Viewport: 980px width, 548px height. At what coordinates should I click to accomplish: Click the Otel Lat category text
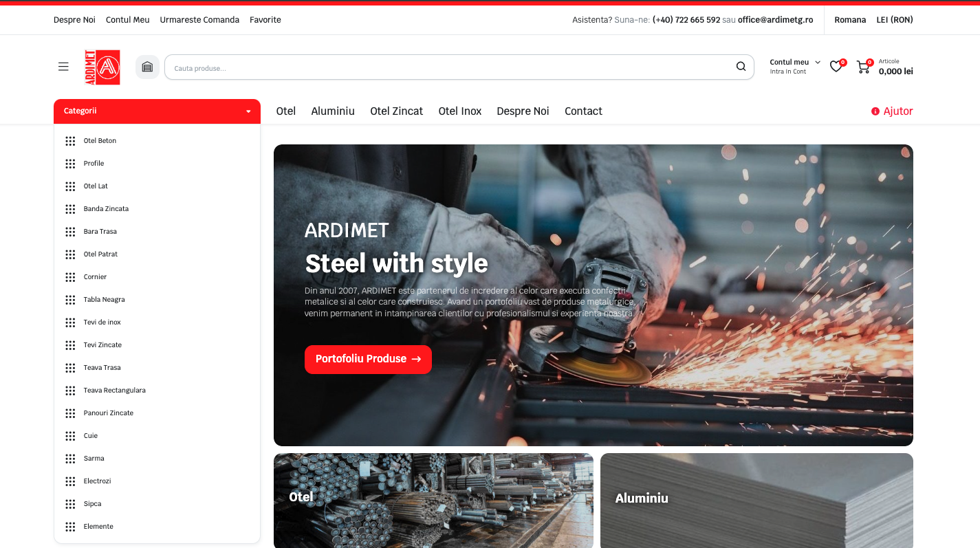[96, 186]
